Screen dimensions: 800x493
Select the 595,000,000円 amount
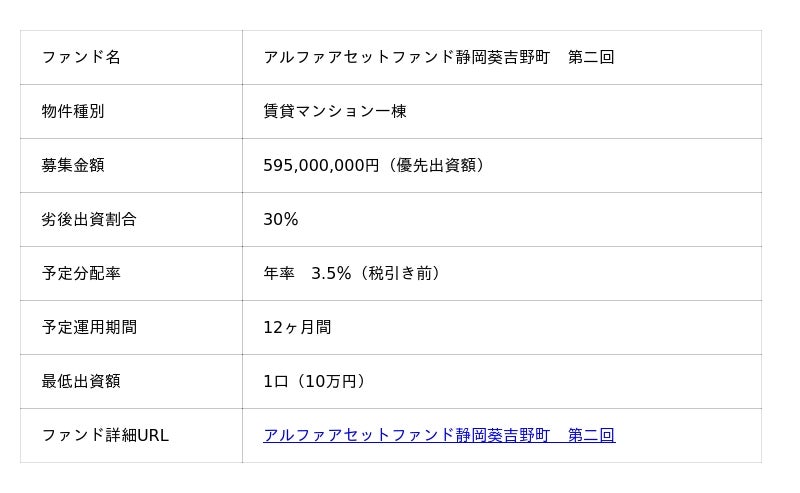tap(321, 165)
